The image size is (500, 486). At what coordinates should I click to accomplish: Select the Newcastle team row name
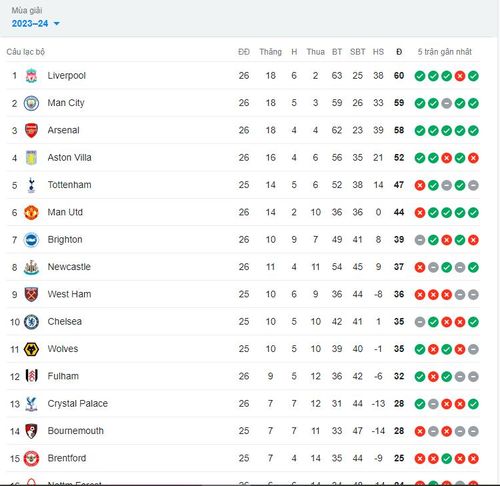coord(69,267)
